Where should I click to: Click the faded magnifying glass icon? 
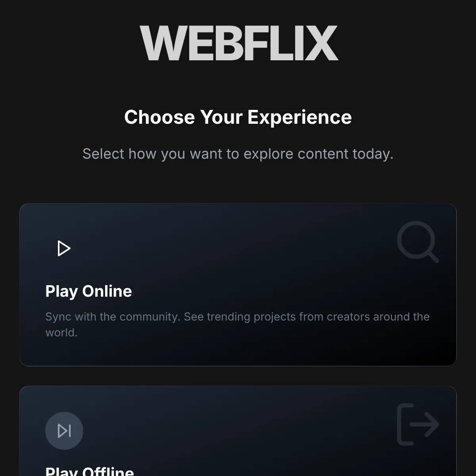(x=418, y=242)
